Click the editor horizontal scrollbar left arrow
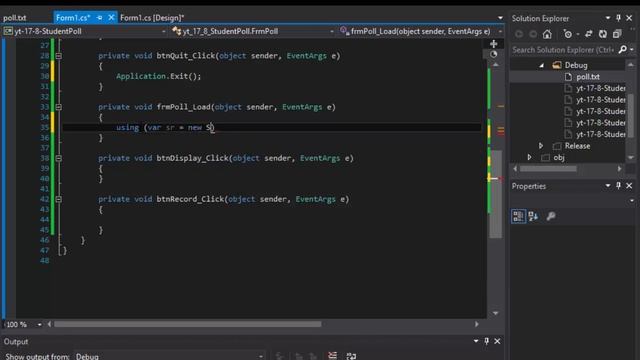The height and width of the screenshot is (360, 640). point(49,324)
